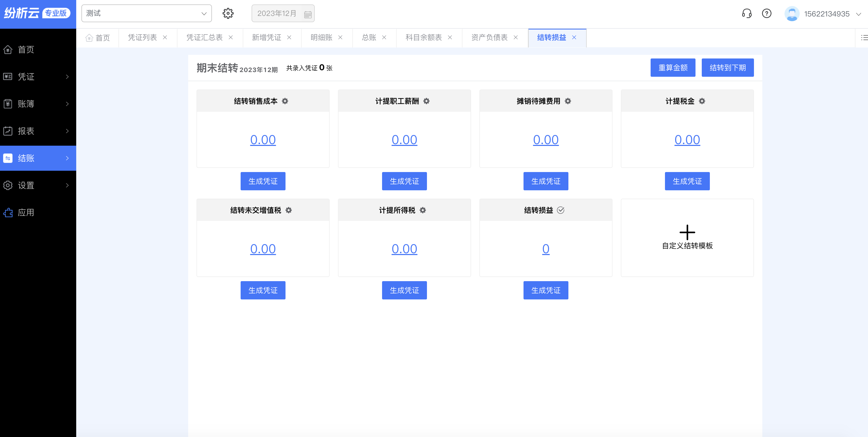Click the user avatar picture

[x=792, y=14]
